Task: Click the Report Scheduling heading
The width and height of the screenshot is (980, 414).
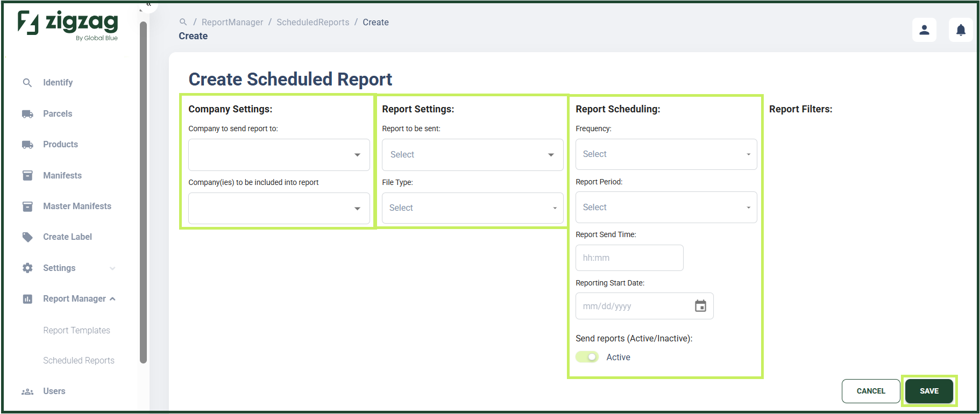Action: [x=617, y=109]
